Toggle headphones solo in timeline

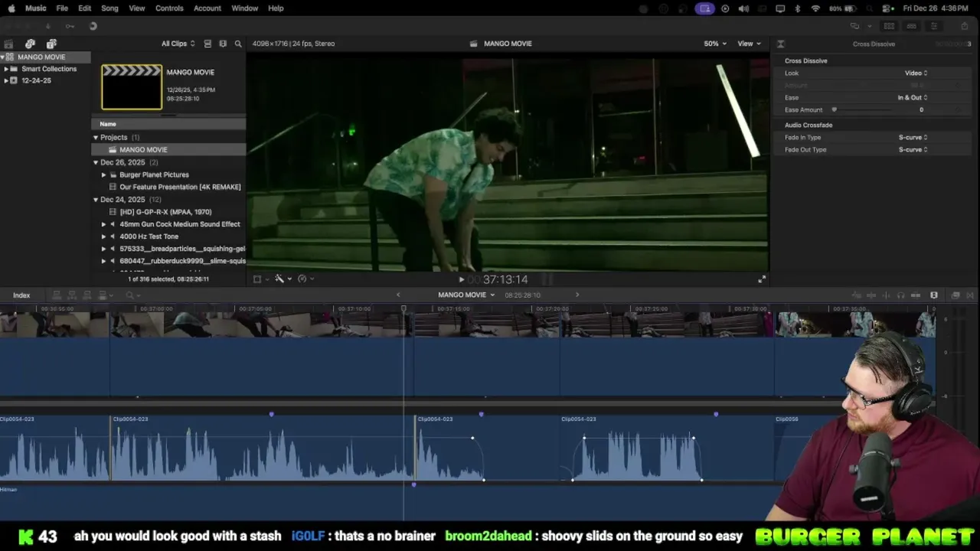pyautogui.click(x=901, y=295)
